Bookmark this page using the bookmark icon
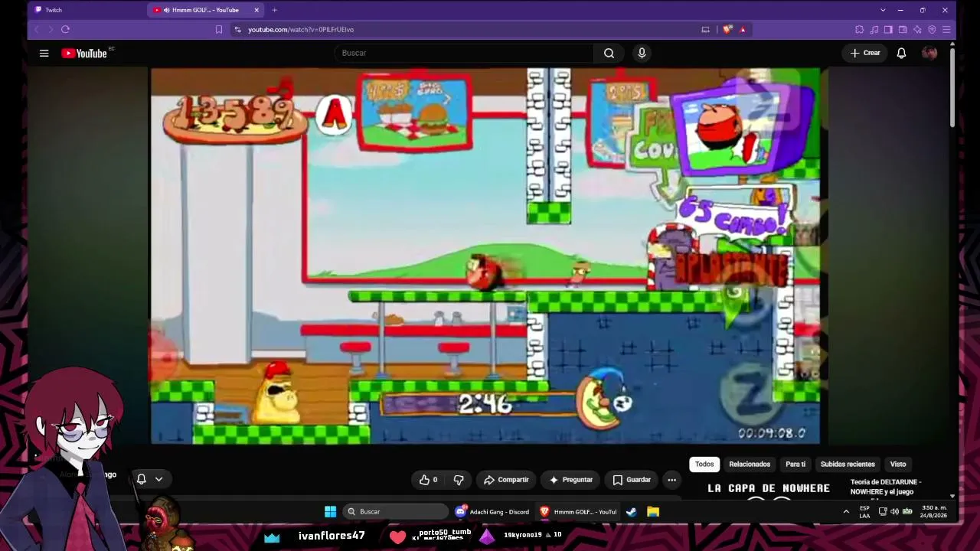This screenshot has width=980, height=551. click(x=219, y=29)
